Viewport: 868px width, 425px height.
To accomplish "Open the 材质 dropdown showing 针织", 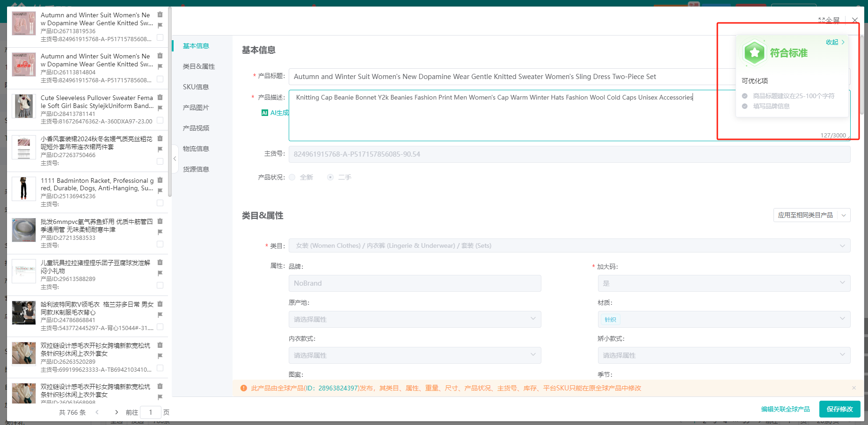I will [x=723, y=319].
